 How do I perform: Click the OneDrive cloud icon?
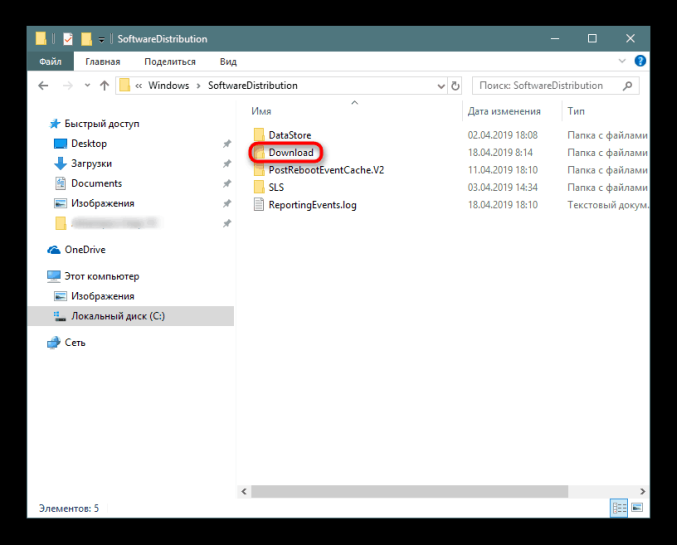(x=54, y=250)
